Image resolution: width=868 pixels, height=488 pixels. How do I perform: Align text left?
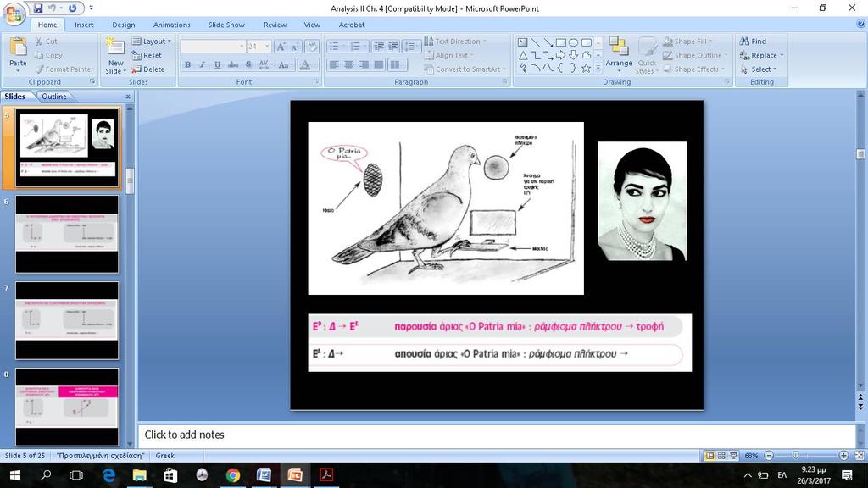(334, 64)
